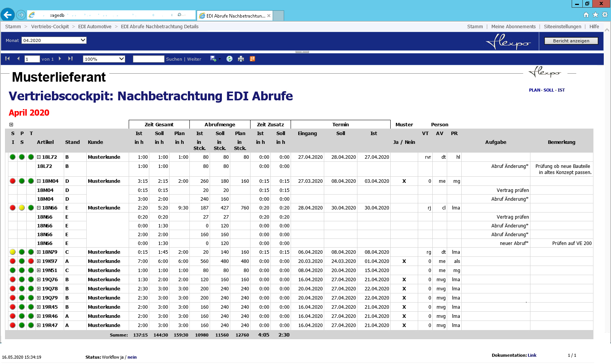Open Meine Abonnements menu

click(513, 26)
